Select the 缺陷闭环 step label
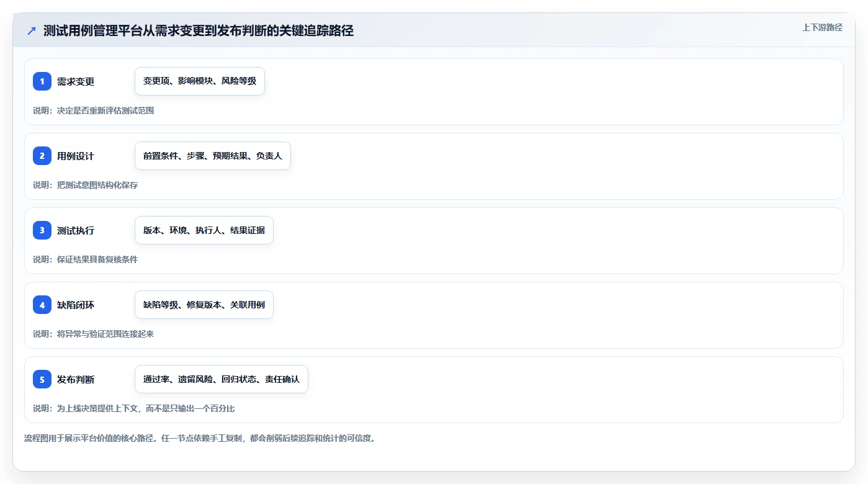 tap(76, 305)
